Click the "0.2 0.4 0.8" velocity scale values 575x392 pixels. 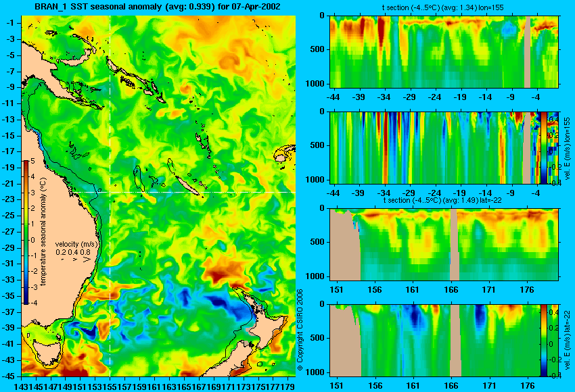[73, 252]
